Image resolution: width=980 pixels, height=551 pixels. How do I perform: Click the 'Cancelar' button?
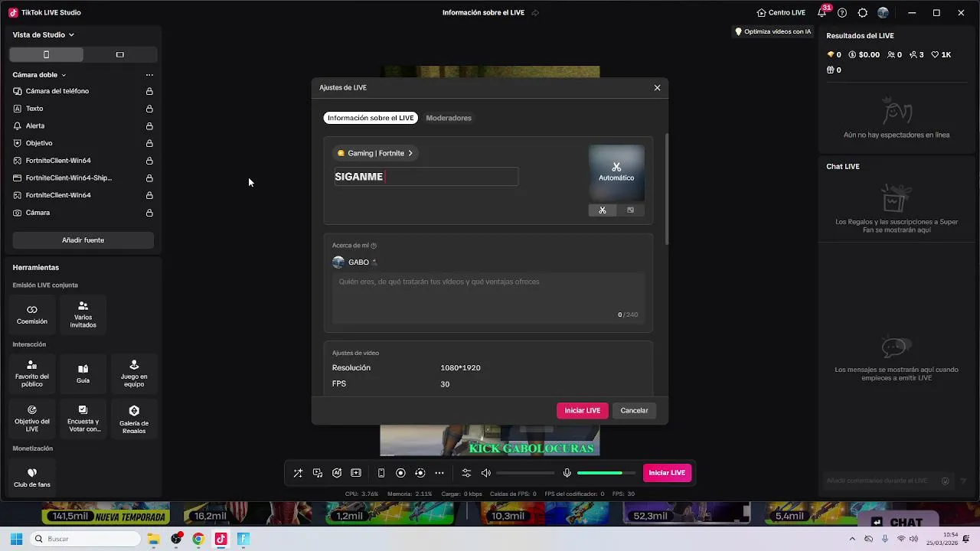click(634, 411)
